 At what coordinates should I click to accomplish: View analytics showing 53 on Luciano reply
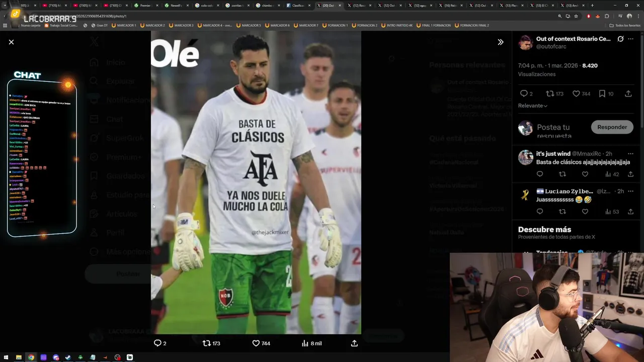612,212
